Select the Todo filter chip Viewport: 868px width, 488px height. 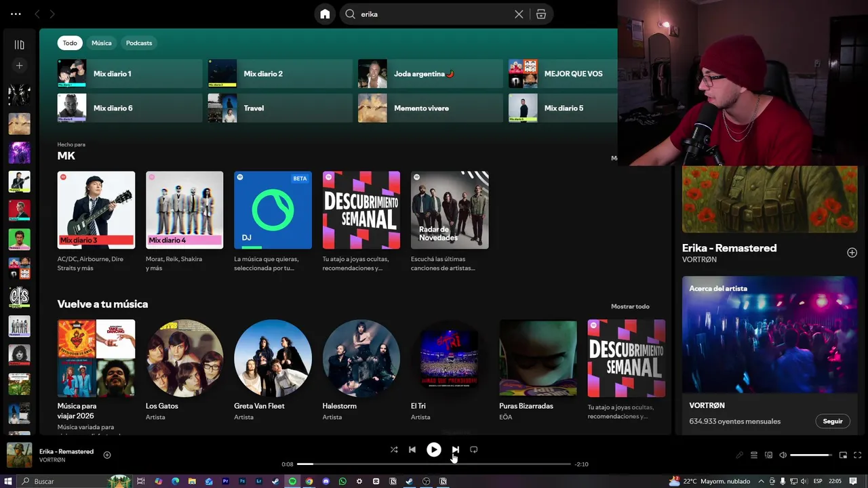tap(70, 43)
